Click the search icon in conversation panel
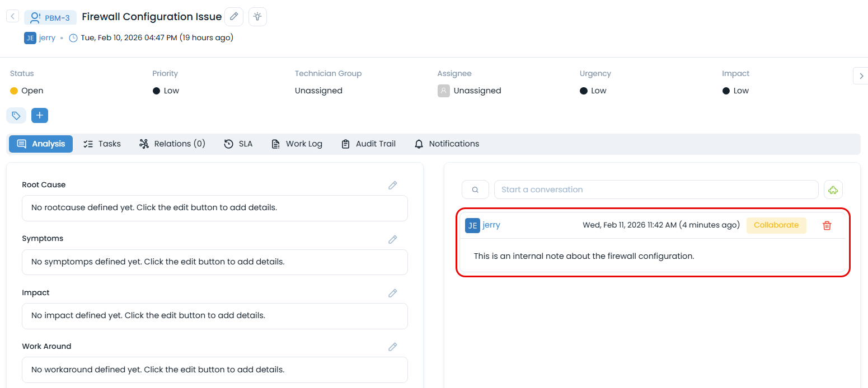868x388 pixels. click(x=475, y=190)
